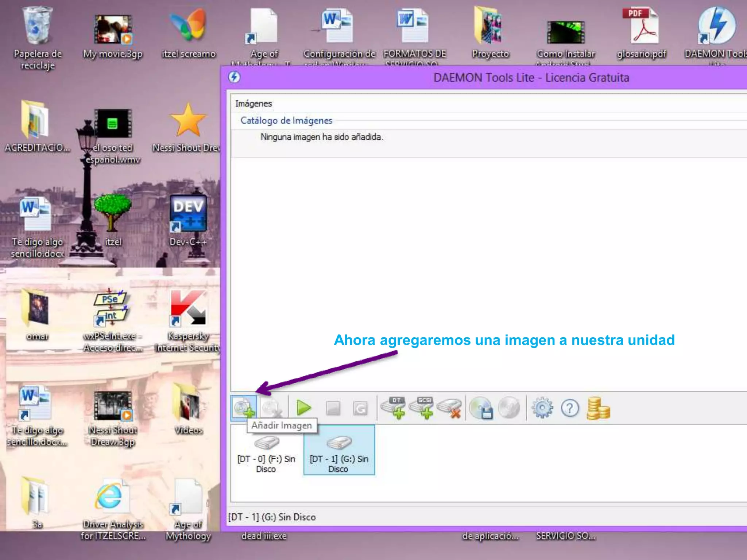Open Videos folder on desktop

coord(188,409)
